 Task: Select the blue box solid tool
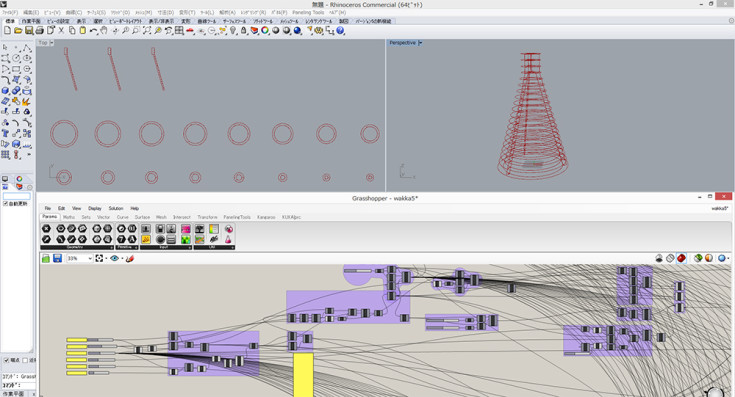coord(5,90)
